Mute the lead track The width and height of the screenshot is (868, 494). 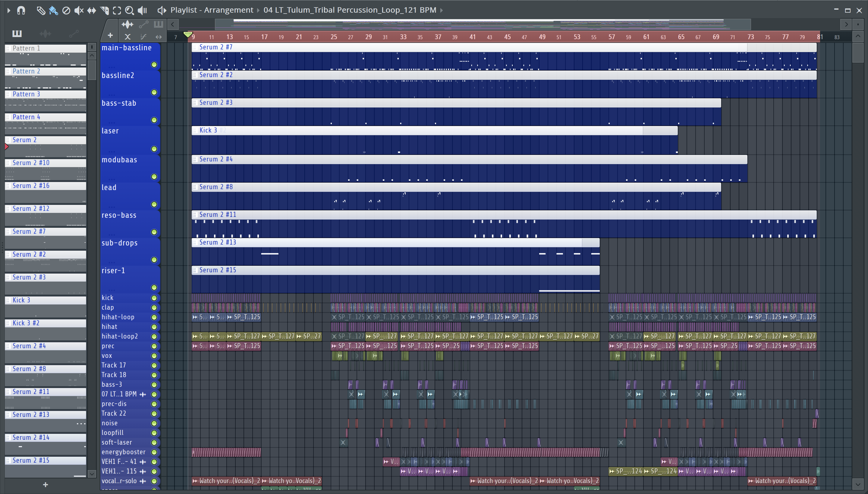point(154,204)
